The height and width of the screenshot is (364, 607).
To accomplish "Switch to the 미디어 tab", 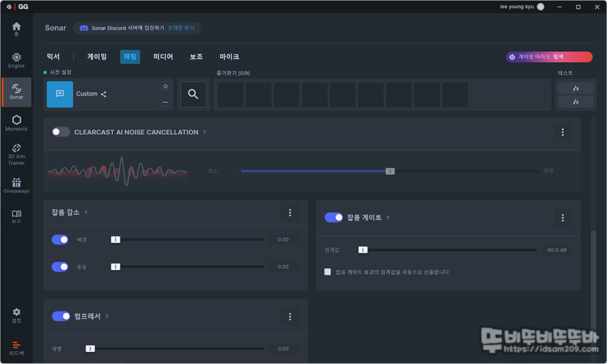I will [163, 57].
